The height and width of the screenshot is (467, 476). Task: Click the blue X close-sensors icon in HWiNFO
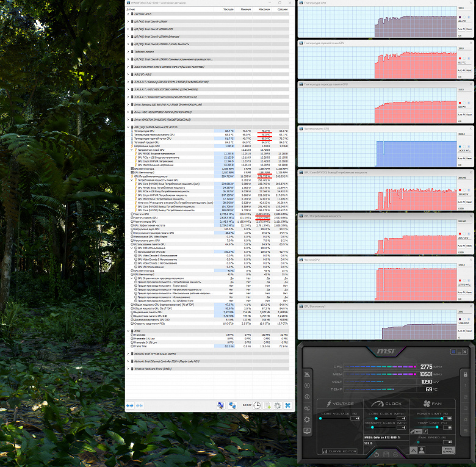[x=288, y=405]
